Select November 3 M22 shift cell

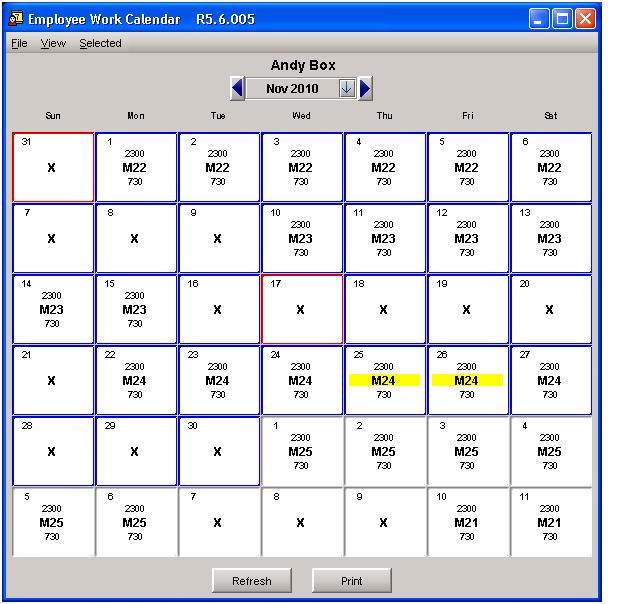pos(302,167)
